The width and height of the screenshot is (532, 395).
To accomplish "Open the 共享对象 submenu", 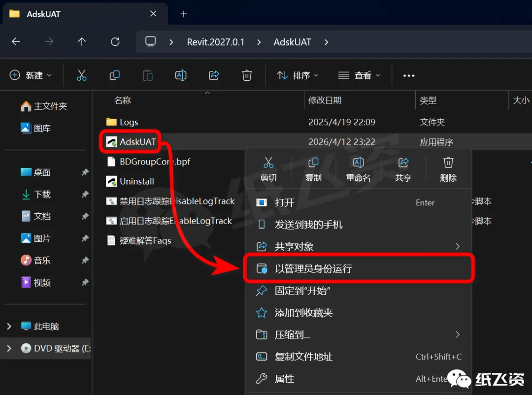I will (358, 246).
